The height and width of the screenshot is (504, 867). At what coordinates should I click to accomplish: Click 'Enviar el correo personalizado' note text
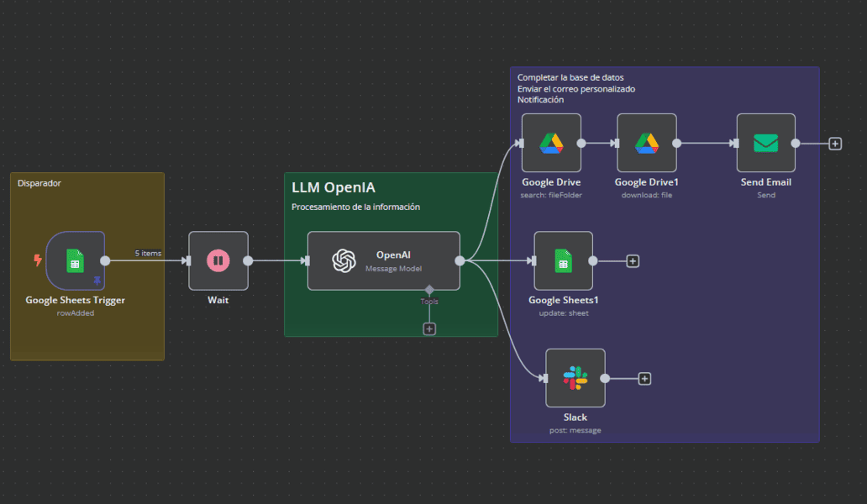pyautogui.click(x=576, y=89)
